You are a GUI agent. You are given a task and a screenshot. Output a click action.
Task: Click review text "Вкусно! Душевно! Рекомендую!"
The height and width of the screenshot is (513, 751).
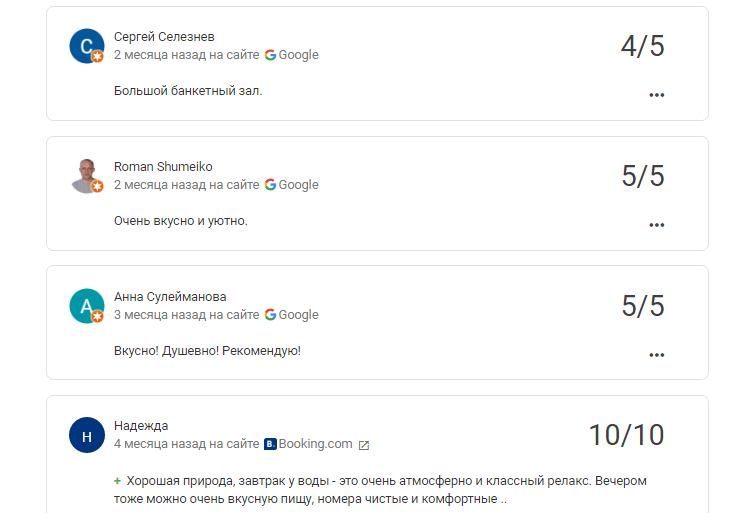click(x=207, y=351)
